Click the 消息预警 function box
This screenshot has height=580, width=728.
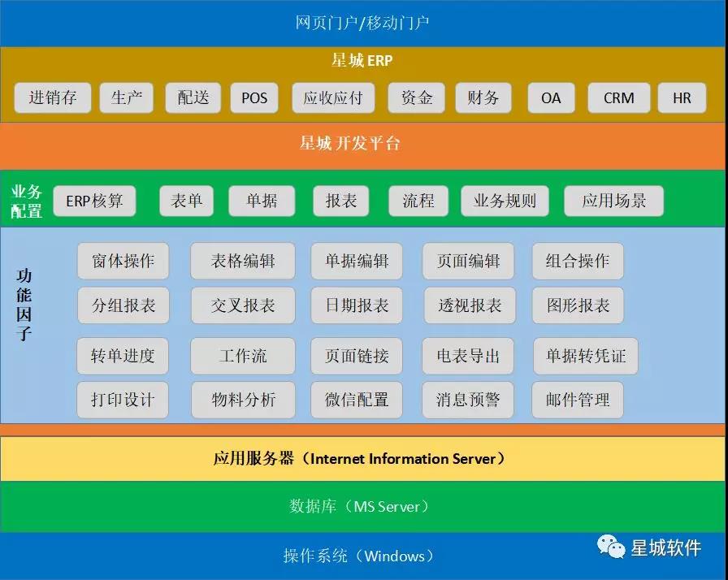(x=468, y=400)
